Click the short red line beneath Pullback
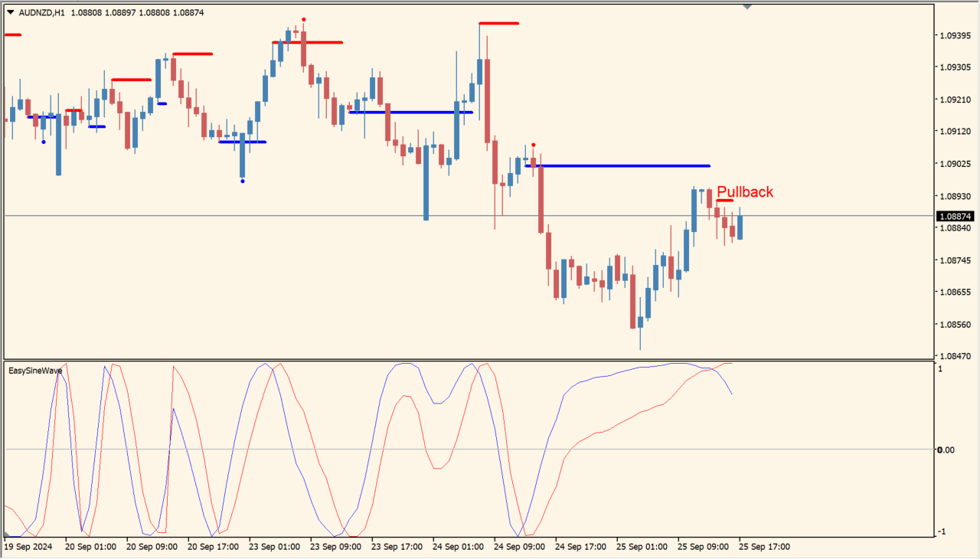Screen dimensions: 980x559 pos(725,201)
